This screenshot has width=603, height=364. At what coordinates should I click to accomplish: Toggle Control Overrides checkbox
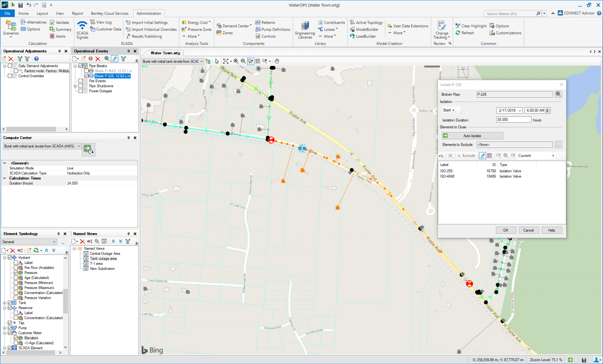(10, 76)
